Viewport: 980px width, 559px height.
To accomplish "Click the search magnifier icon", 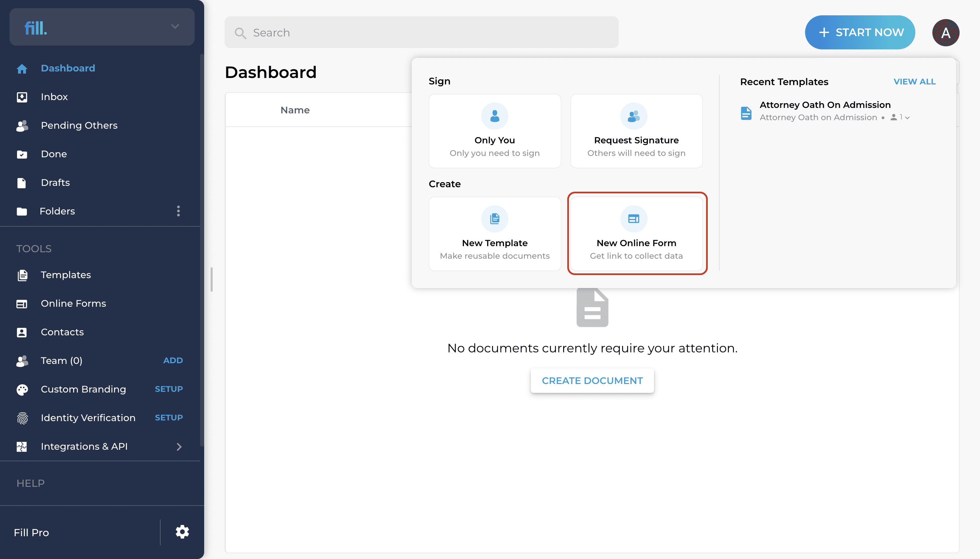I will click(240, 33).
